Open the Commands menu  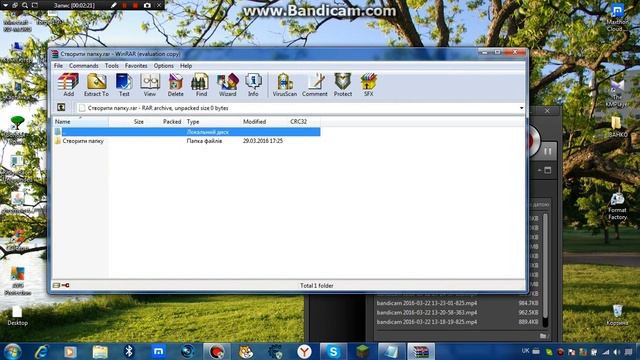click(84, 65)
